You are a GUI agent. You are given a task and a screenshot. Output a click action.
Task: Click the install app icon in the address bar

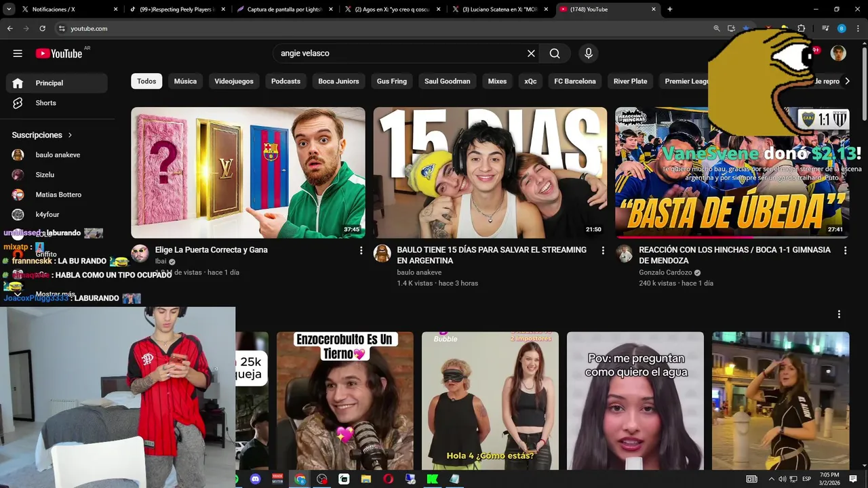[x=731, y=28]
